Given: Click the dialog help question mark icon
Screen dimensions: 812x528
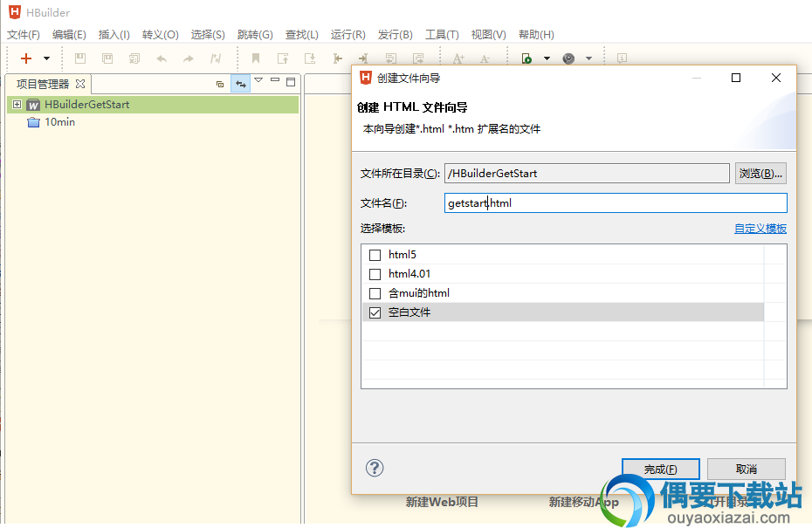Looking at the screenshot, I should tap(375, 468).
